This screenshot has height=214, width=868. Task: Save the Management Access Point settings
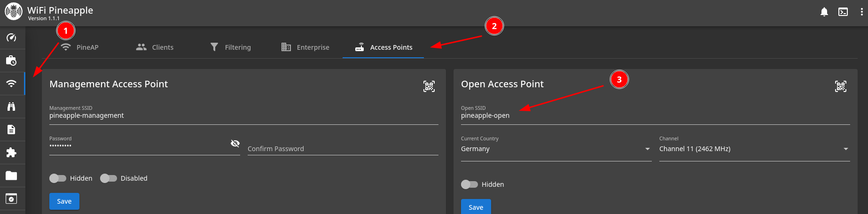pyautogui.click(x=64, y=201)
